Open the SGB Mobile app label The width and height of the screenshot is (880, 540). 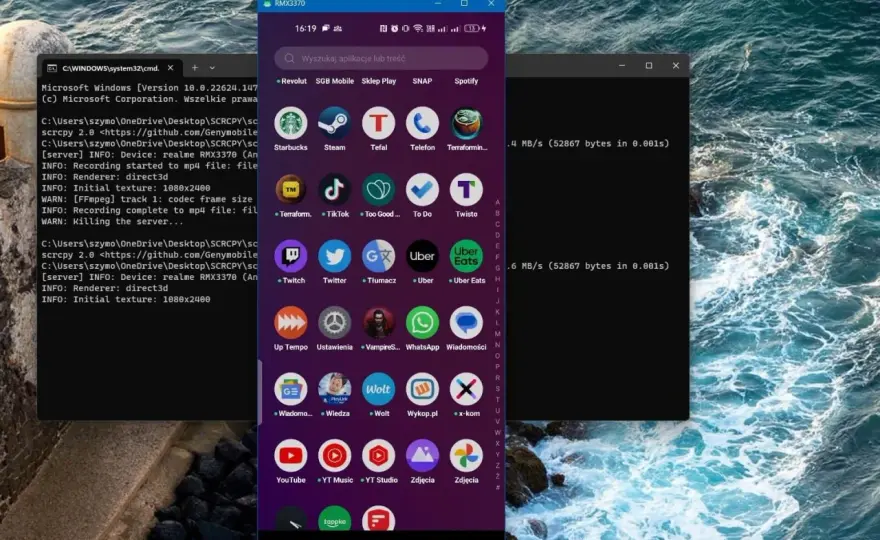click(x=334, y=81)
